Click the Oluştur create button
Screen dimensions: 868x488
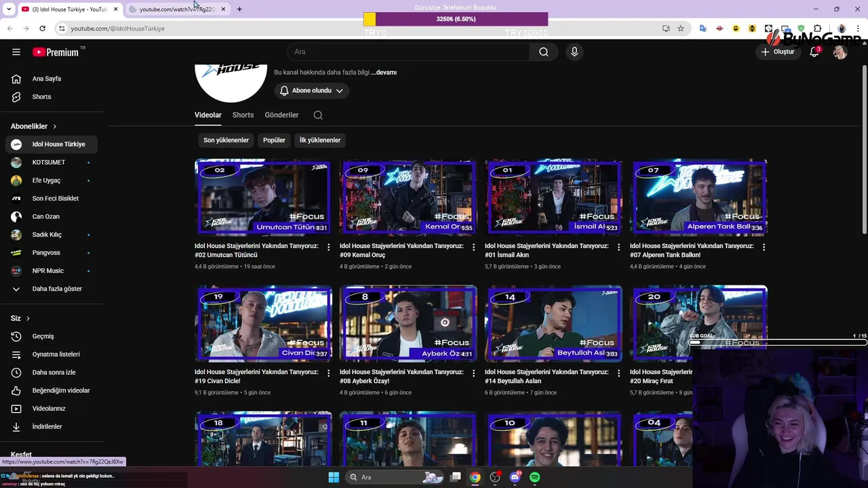click(777, 52)
